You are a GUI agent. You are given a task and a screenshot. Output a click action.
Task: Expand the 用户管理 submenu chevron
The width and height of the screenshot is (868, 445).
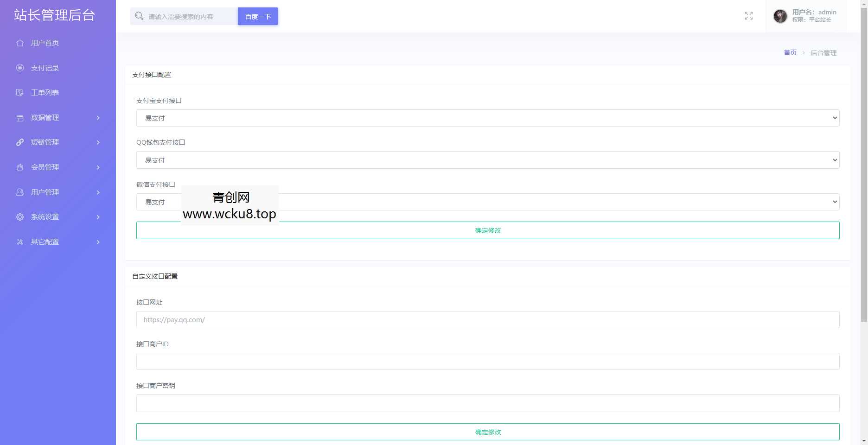coord(98,192)
